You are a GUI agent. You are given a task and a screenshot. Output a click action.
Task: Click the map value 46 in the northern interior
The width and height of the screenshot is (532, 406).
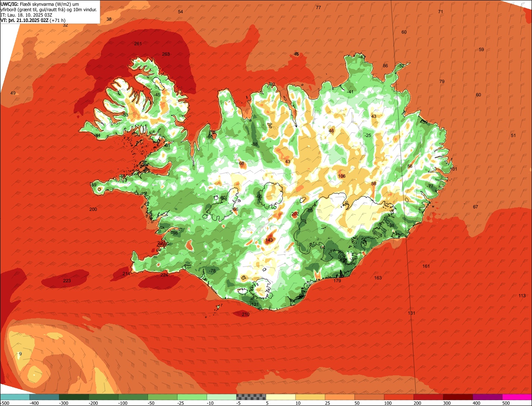[331, 131]
